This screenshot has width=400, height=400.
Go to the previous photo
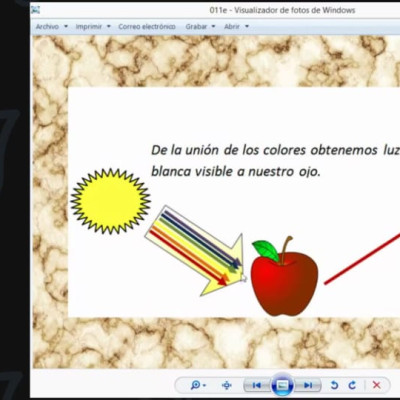[x=256, y=385]
